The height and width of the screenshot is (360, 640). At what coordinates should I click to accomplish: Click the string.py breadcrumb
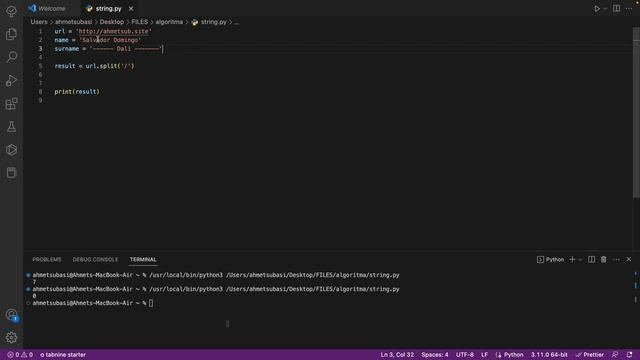point(213,22)
